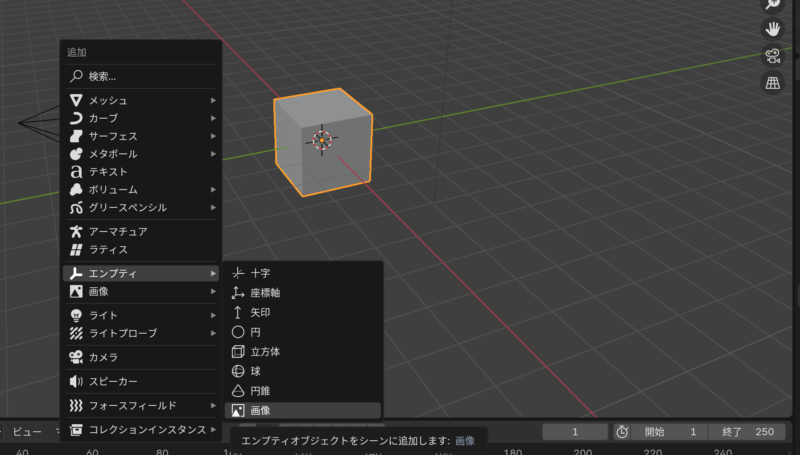Click the light probe icon beside ライトプローブ
Viewport: 800px width, 455px height.
click(x=76, y=333)
